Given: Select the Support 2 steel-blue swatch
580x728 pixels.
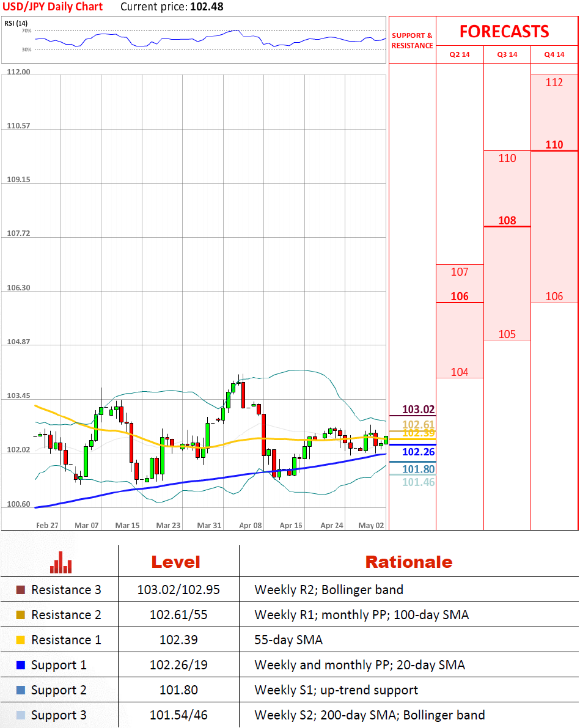Looking at the screenshot, I should click(20, 690).
